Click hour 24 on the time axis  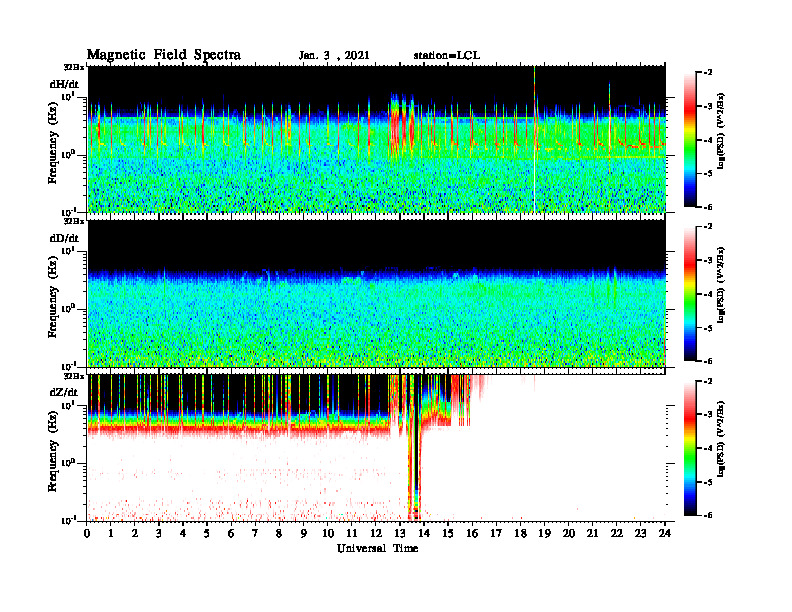665,533
